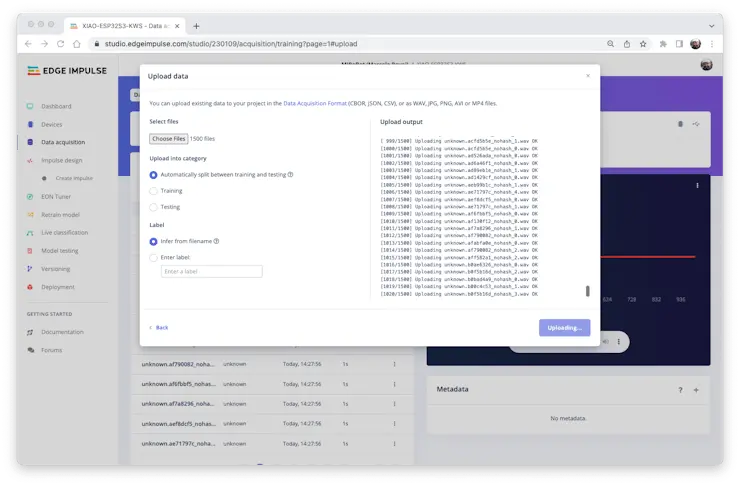This screenshot has width=740, height=486.
Task: Click the Choose Files button
Action: (168, 139)
